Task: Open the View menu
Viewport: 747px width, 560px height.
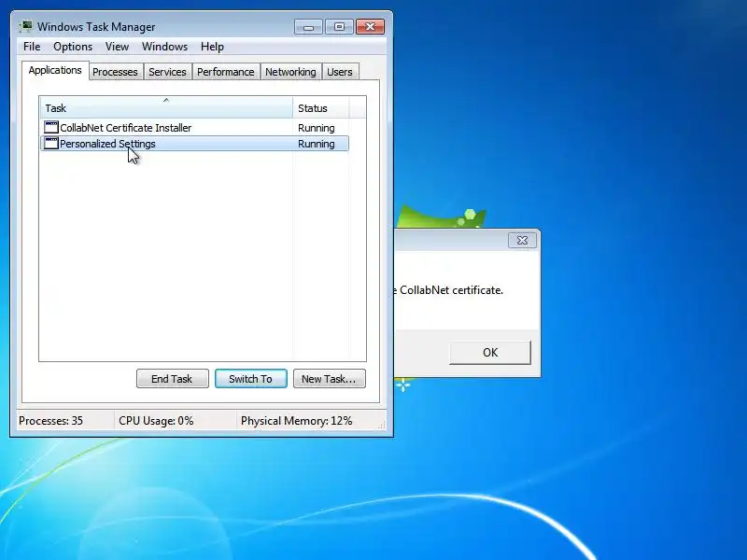Action: tap(118, 47)
